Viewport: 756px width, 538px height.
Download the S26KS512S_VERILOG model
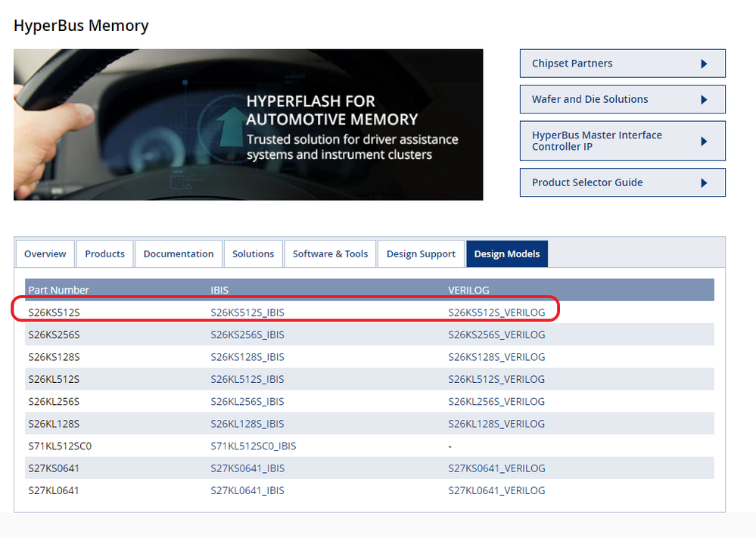point(496,312)
